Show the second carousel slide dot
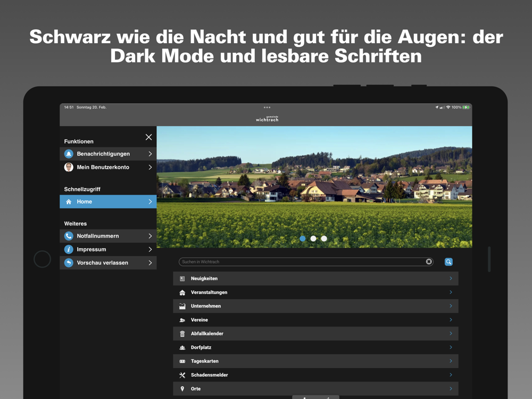Image resolution: width=532 pixels, height=399 pixels. click(x=313, y=238)
